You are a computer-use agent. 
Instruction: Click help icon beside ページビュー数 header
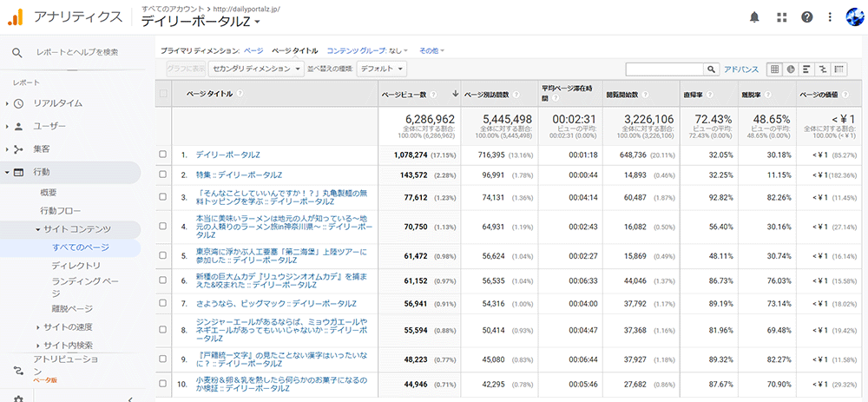[433, 94]
